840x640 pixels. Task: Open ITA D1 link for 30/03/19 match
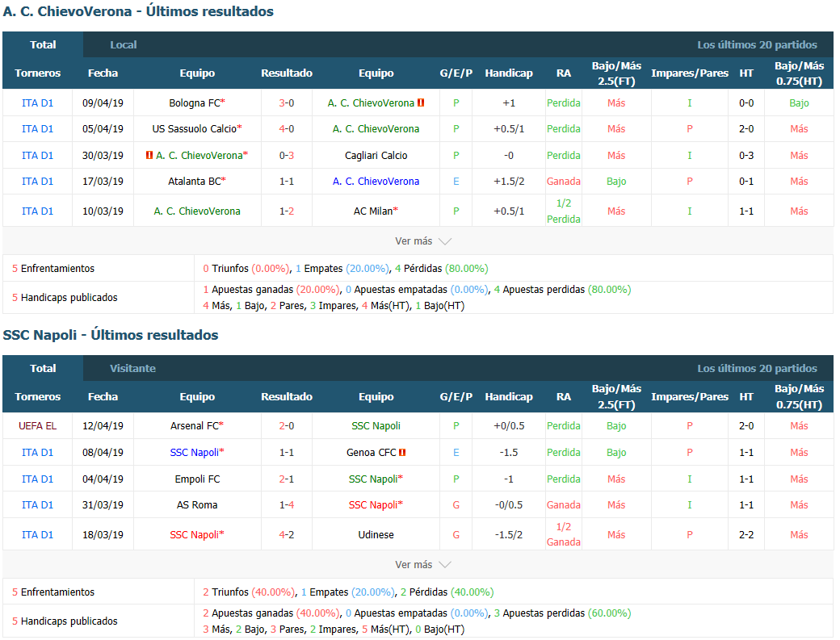pyautogui.click(x=37, y=155)
